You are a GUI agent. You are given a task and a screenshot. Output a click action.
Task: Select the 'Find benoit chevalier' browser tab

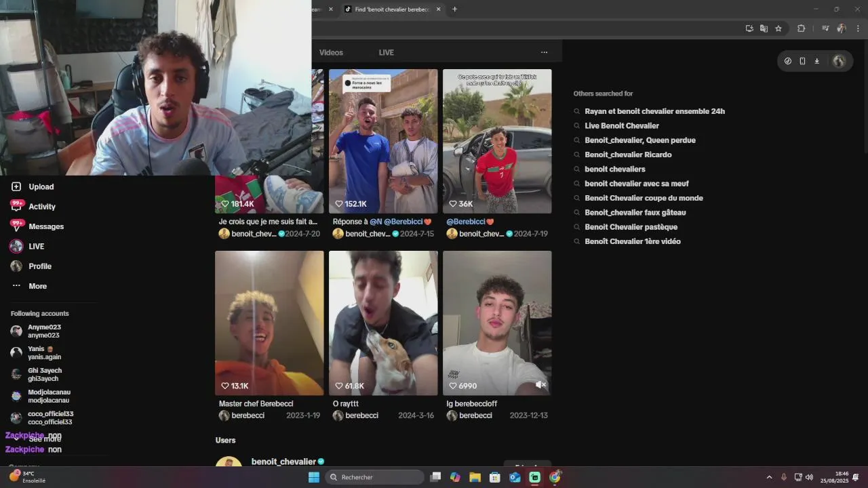391,9
